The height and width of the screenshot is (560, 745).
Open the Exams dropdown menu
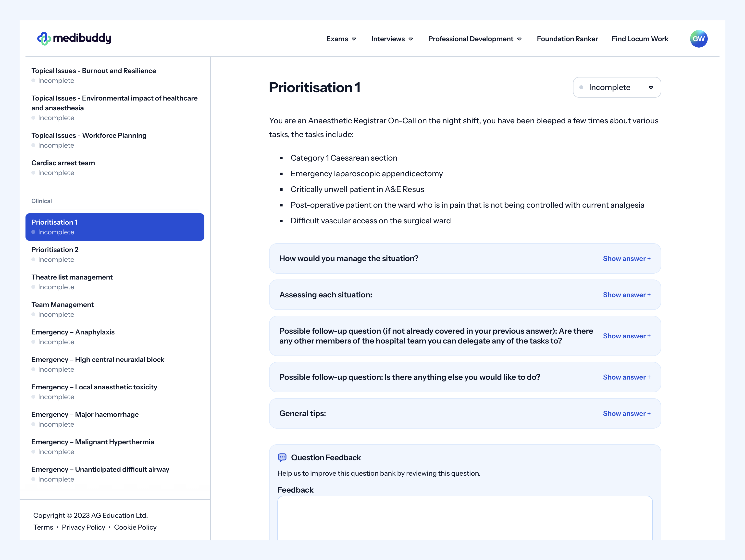[x=341, y=38]
